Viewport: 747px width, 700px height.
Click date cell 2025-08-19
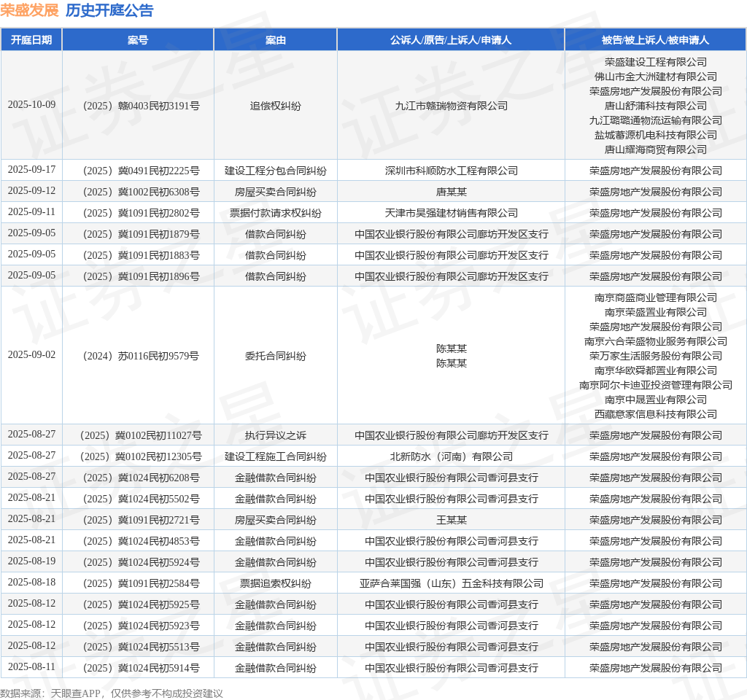(x=31, y=561)
